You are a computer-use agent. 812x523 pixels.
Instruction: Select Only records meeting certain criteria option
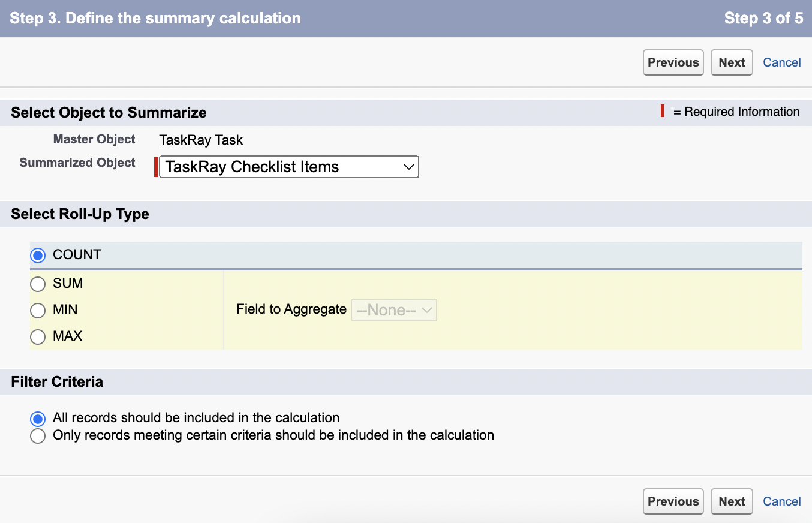38,436
